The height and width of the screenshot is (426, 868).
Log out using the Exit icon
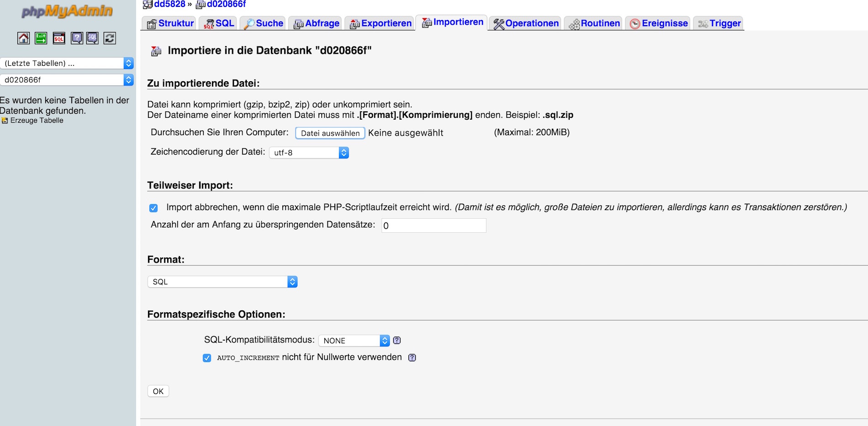[41, 38]
